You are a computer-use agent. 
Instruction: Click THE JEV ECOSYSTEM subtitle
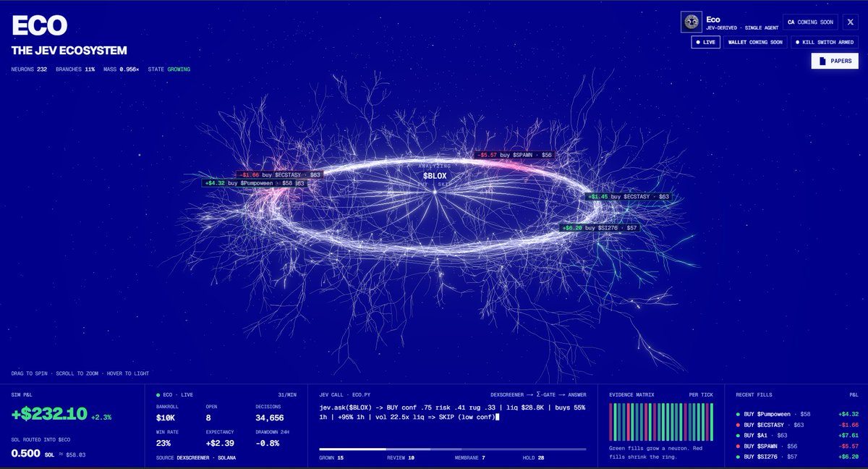coord(69,51)
